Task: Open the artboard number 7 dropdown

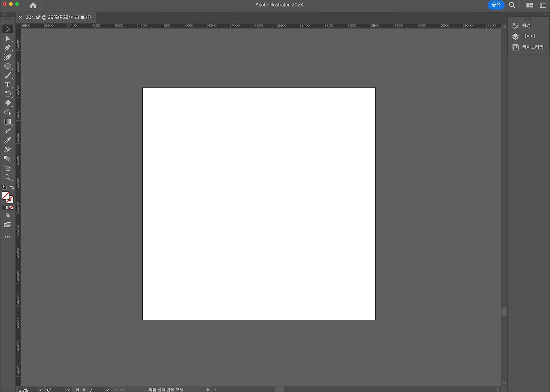Action: tap(107, 390)
